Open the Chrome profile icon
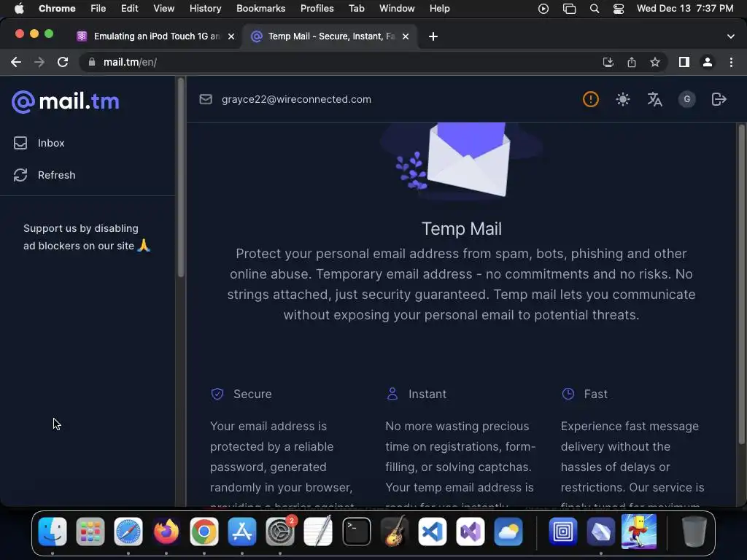Screen dimensions: 747x560 [708, 62]
